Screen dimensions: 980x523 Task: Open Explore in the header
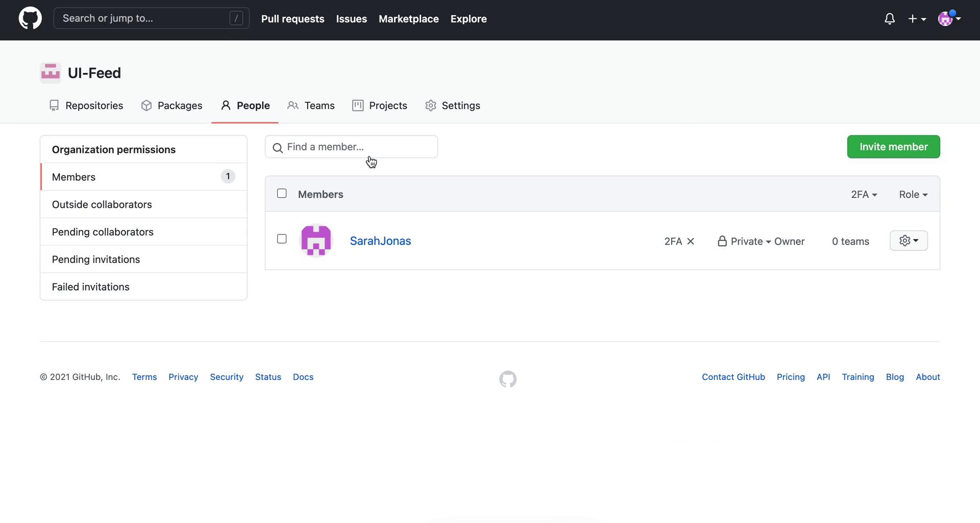[469, 19]
